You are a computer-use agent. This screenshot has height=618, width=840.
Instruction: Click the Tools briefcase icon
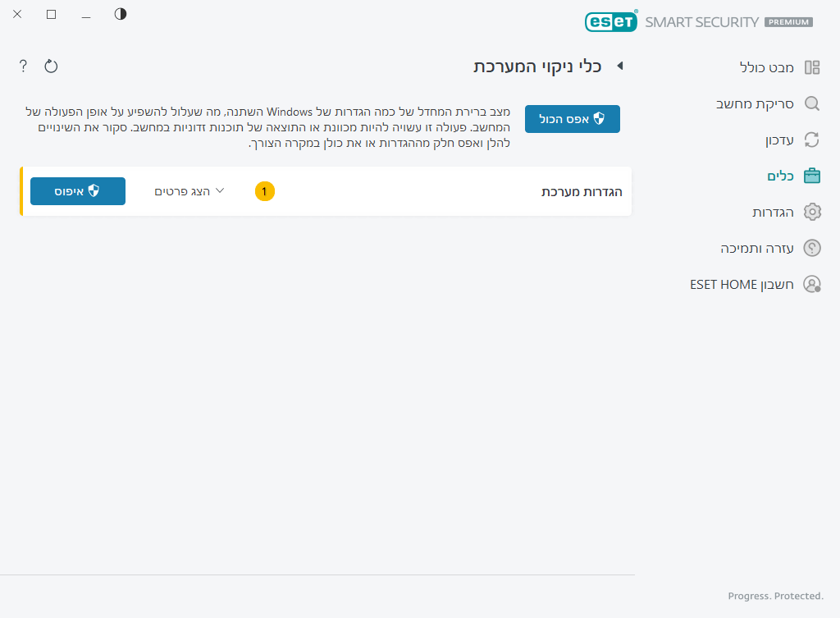click(x=812, y=176)
